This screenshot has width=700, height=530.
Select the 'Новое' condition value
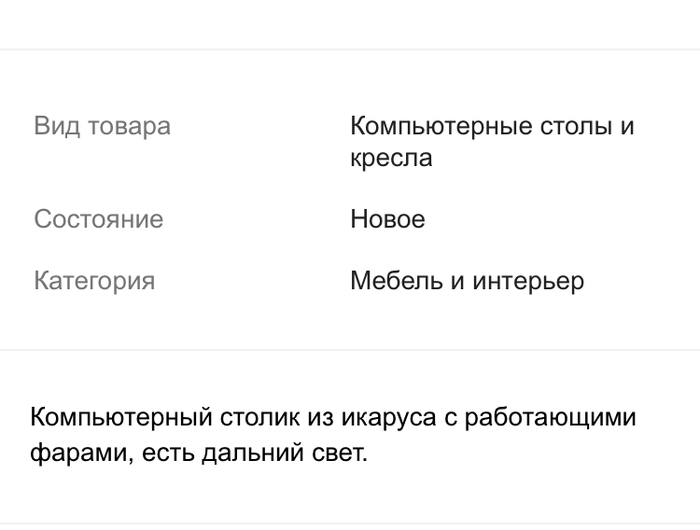click(x=387, y=220)
